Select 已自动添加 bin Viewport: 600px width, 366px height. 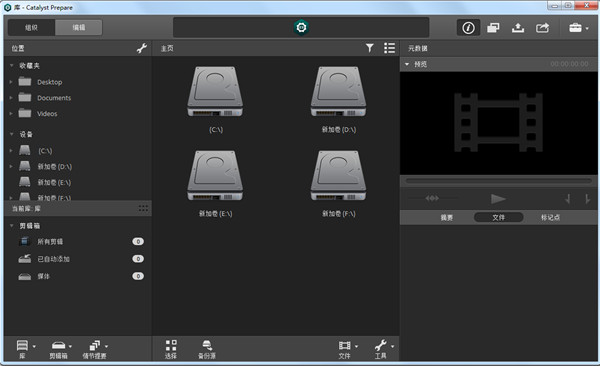(x=53, y=259)
